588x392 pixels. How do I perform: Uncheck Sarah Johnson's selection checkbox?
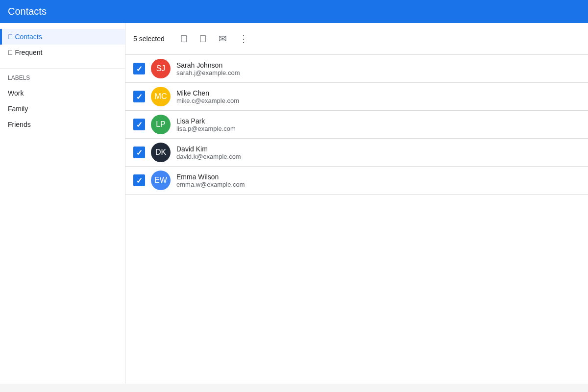pos(139,69)
